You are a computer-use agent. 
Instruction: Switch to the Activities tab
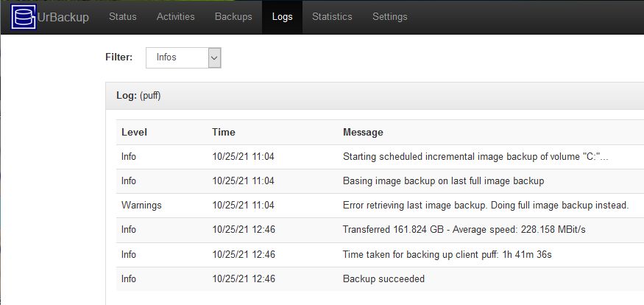point(176,17)
